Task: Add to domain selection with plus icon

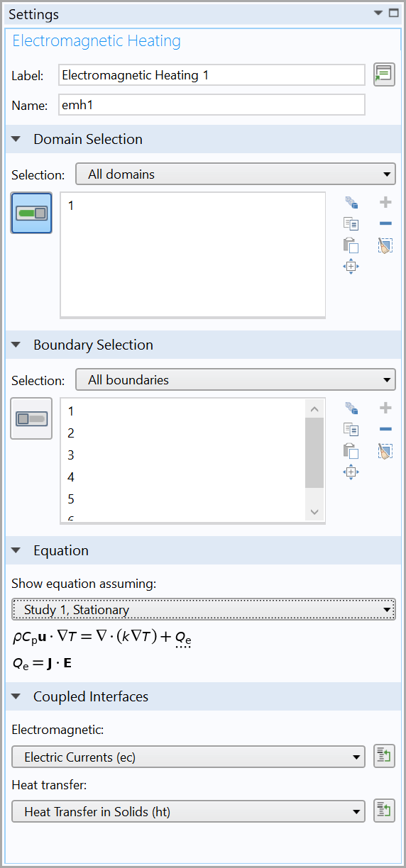Action: click(x=385, y=203)
